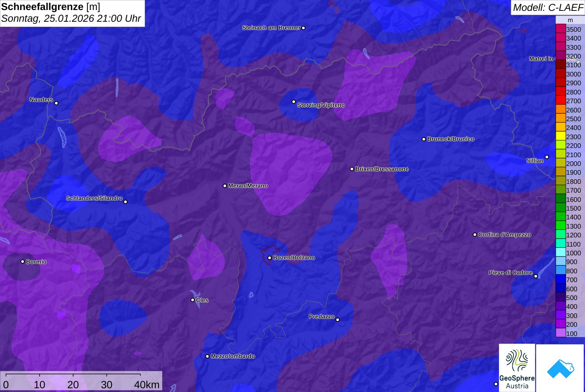Click the Sterzing/Vipiteno location dot
585x392 pixels.
pos(294,102)
